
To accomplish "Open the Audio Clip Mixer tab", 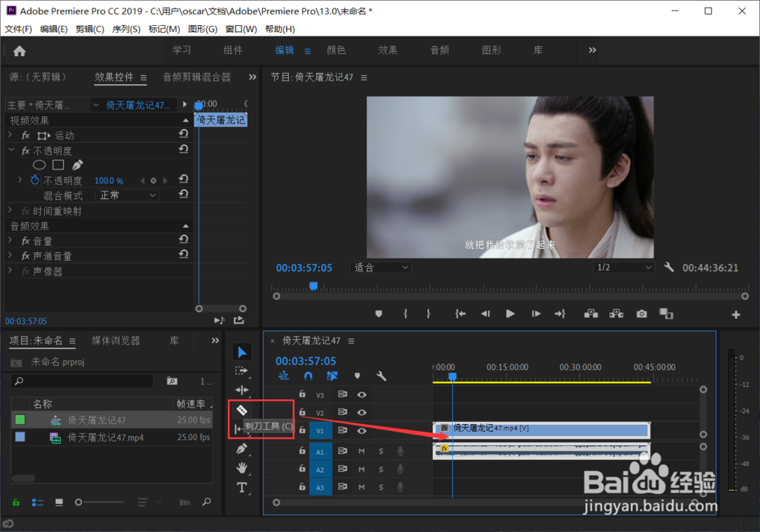I will [197, 77].
